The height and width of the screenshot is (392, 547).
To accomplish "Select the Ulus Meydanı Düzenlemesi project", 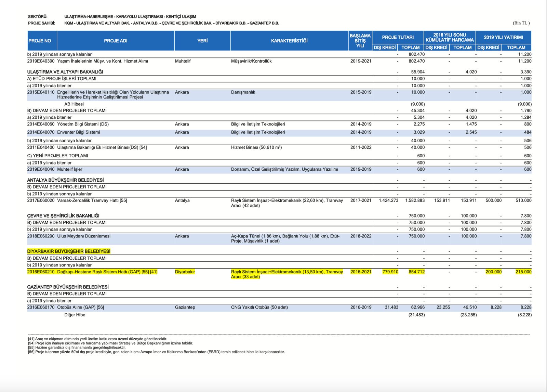I will [84, 236].
